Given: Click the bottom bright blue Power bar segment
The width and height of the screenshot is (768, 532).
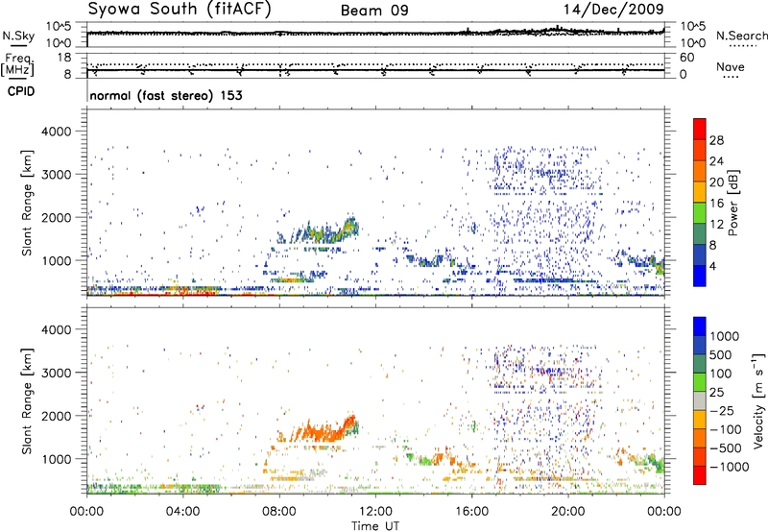Looking at the screenshot, I should [700, 276].
